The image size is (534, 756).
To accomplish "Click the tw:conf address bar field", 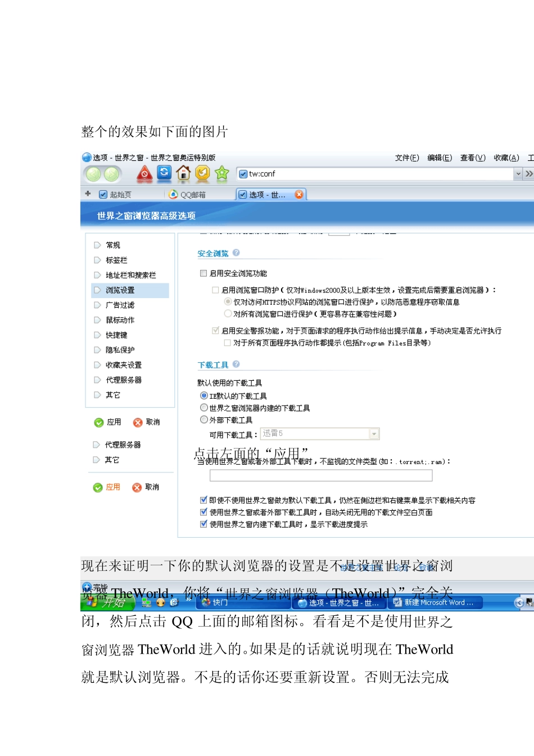I will (375, 174).
